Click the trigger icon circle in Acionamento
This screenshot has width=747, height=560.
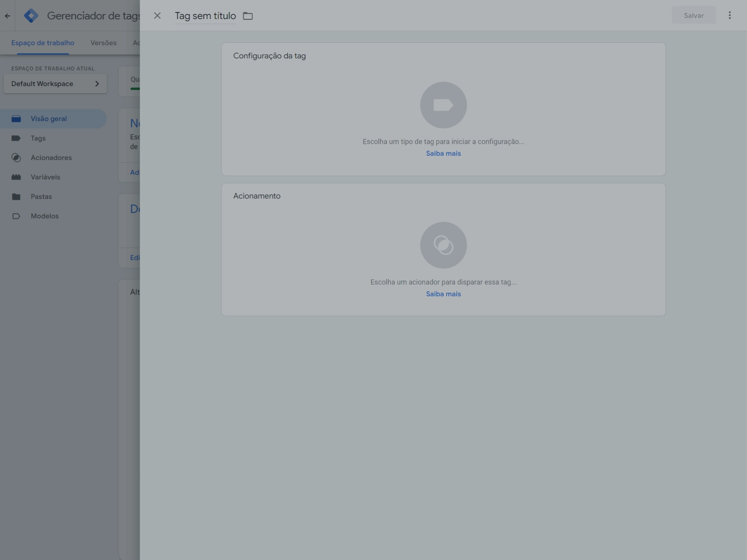(443, 245)
